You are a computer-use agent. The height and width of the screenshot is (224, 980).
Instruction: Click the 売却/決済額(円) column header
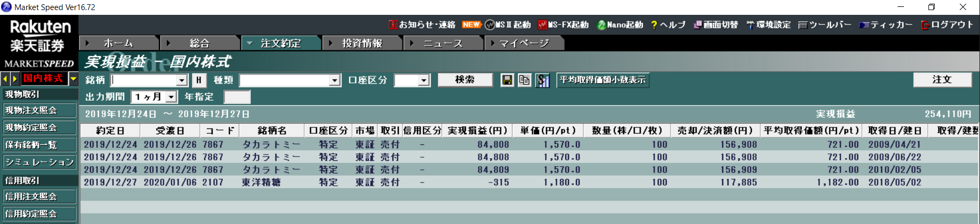[x=715, y=131]
